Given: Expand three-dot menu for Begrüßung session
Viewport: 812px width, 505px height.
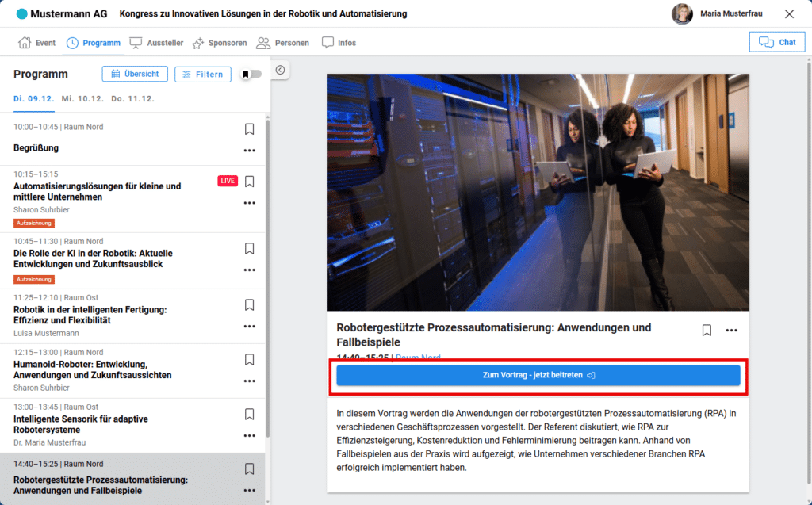Looking at the screenshot, I should click(249, 151).
